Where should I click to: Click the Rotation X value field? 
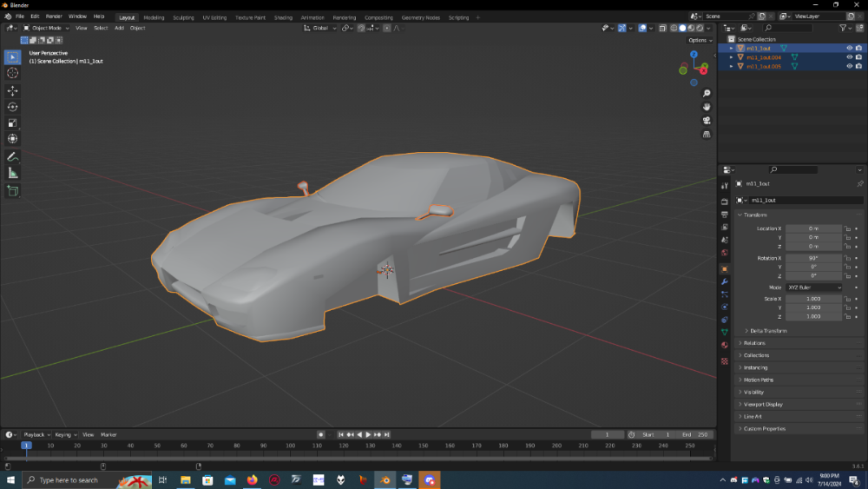coord(813,258)
